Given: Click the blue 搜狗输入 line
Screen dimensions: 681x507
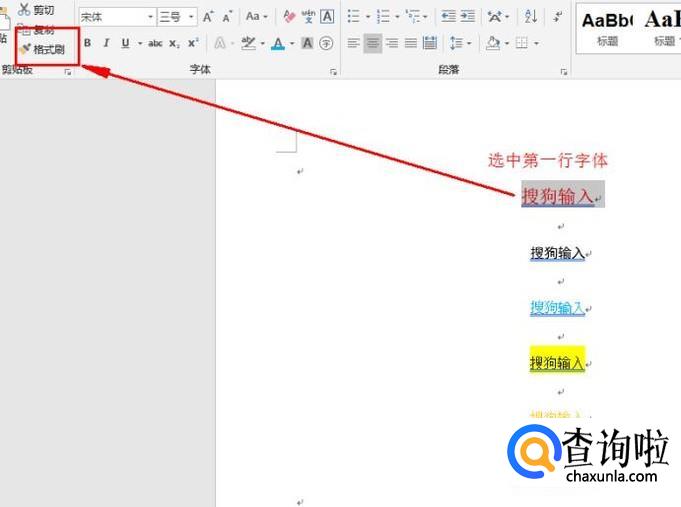Looking at the screenshot, I should [557, 308].
